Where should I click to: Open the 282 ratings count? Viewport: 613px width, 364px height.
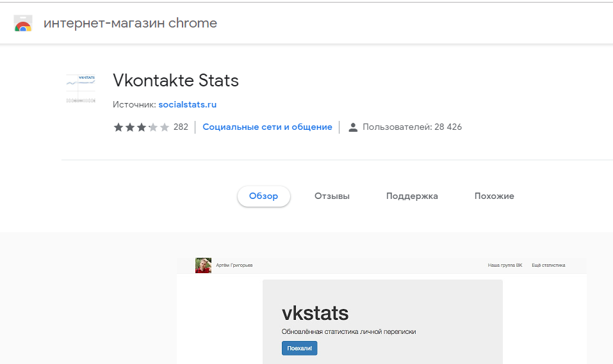[x=181, y=127]
